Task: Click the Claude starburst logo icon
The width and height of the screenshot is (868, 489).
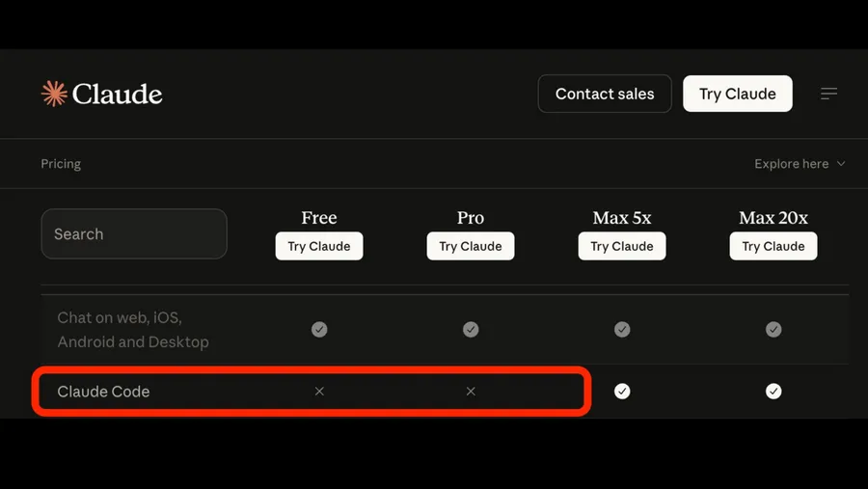Action: tap(54, 94)
